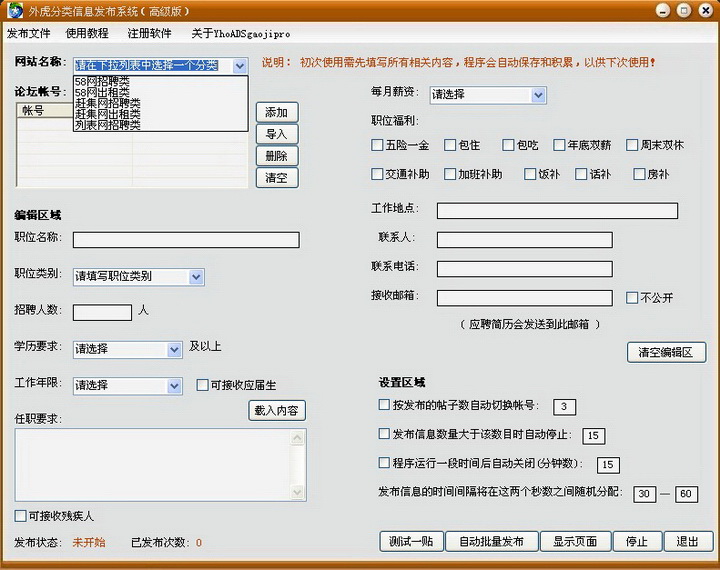Enable 可接收应届生 checkbox
Image resolution: width=720 pixels, height=570 pixels.
202,385
